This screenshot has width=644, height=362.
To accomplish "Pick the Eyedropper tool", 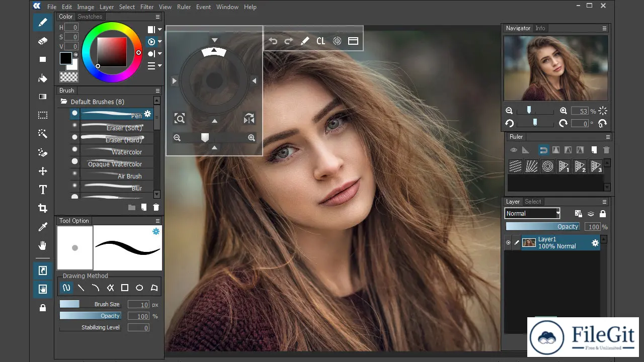I will [43, 227].
